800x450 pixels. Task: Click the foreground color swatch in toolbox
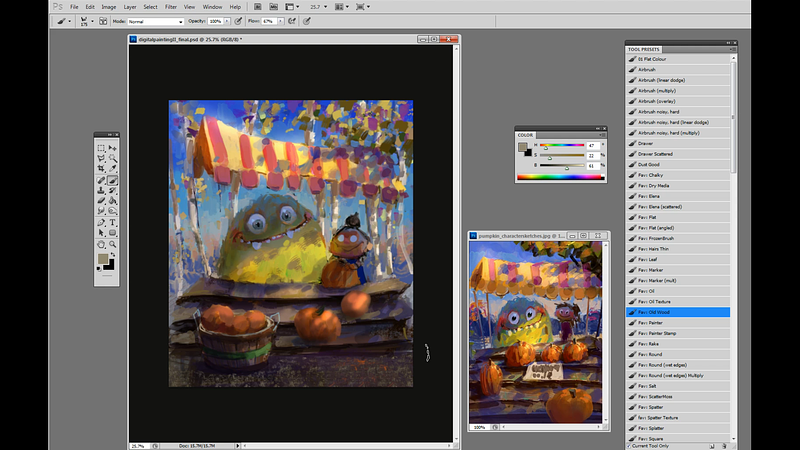pos(103,259)
